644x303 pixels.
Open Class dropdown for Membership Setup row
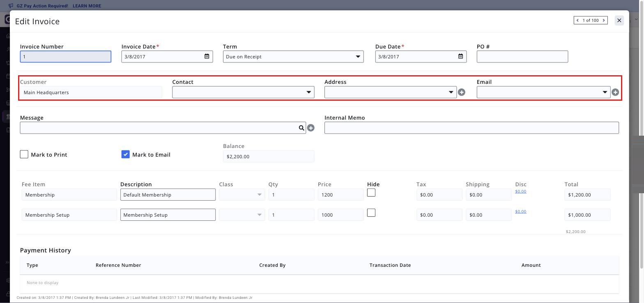click(x=242, y=215)
